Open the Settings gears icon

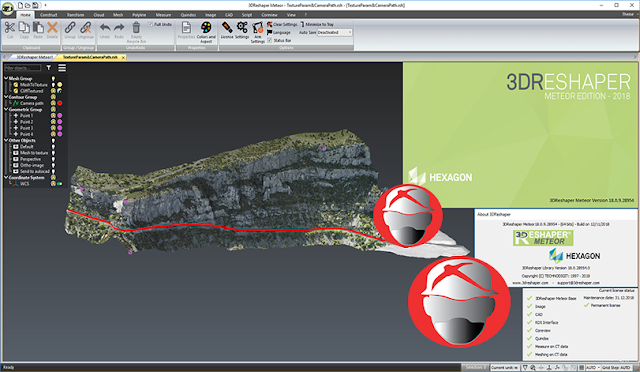click(x=242, y=28)
